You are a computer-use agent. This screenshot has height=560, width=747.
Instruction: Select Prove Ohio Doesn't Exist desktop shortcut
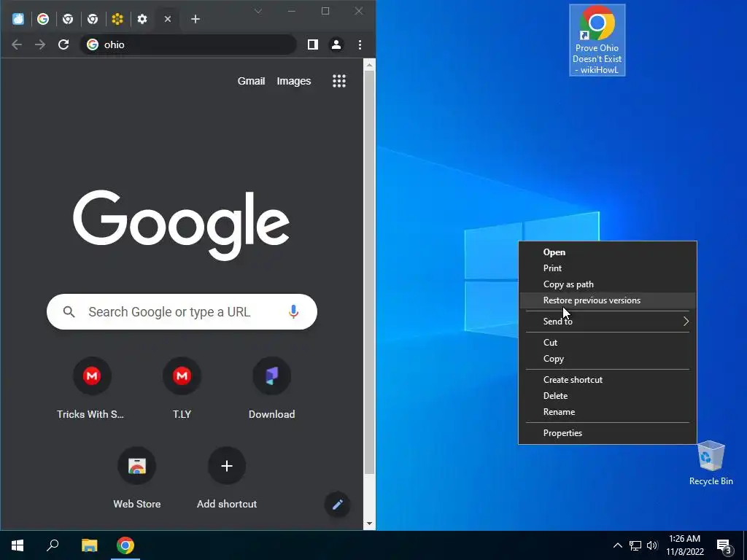(597, 40)
